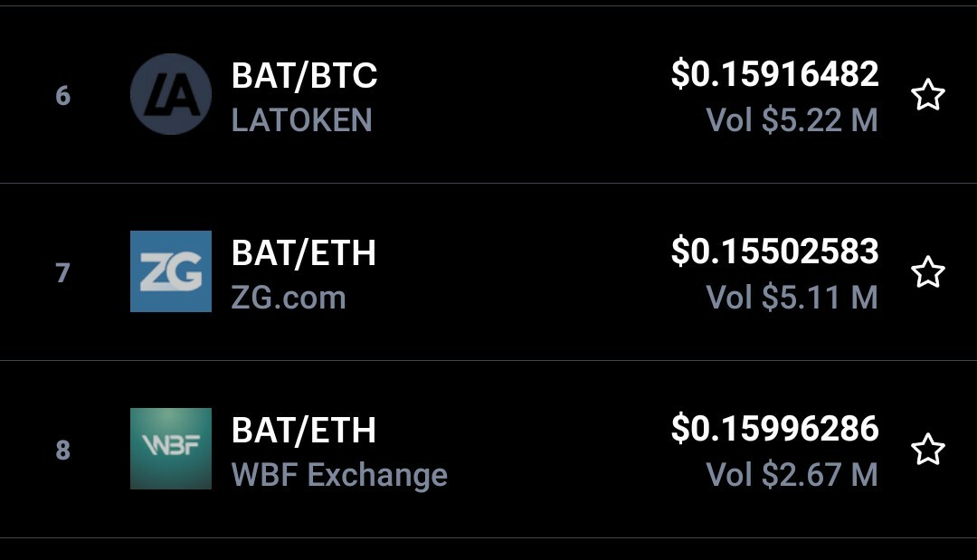
Task: Tap the price $0.15916482
Action: pos(774,74)
